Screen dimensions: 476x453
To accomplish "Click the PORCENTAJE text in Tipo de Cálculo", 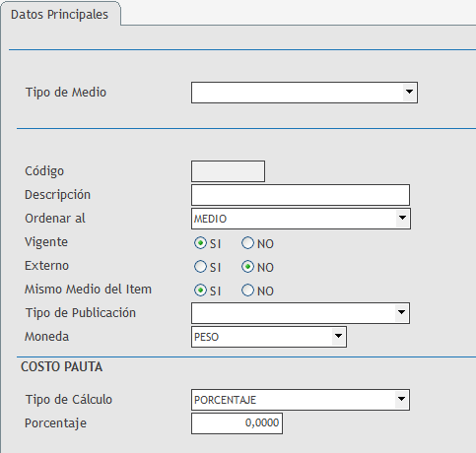I will [x=225, y=400].
